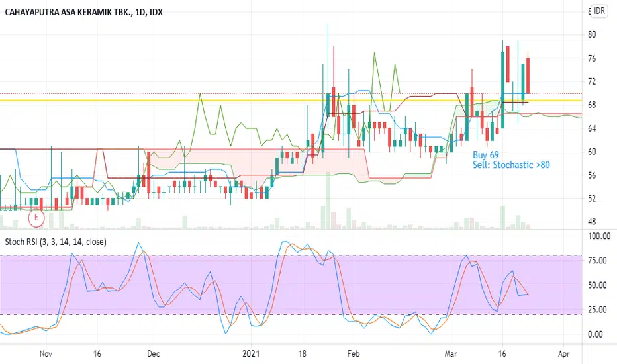
Task: Click the 'Sell: Stochastic >80' annotation
Action: (x=511, y=165)
